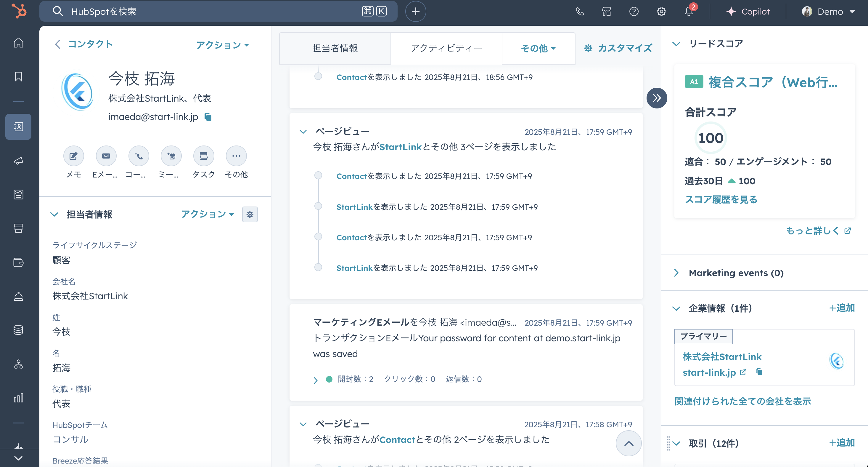Collapse right sidebar with double-arrow button
The width and height of the screenshot is (868, 467).
point(656,98)
